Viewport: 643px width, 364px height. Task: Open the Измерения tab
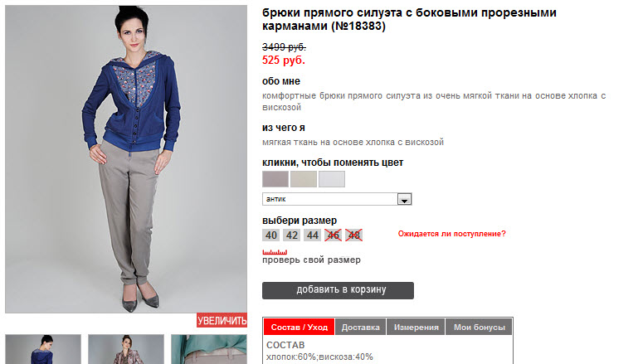pos(416,328)
